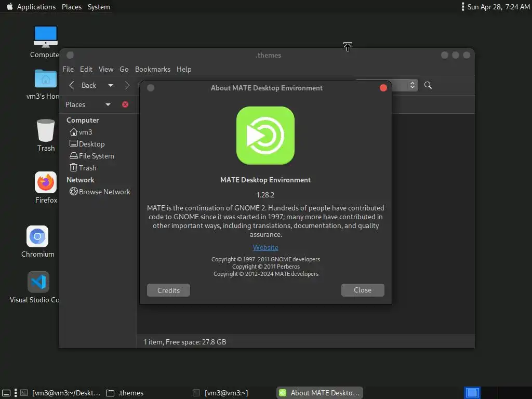Open the File menu in .themes window
Screen dimensions: 532x399
coord(68,69)
